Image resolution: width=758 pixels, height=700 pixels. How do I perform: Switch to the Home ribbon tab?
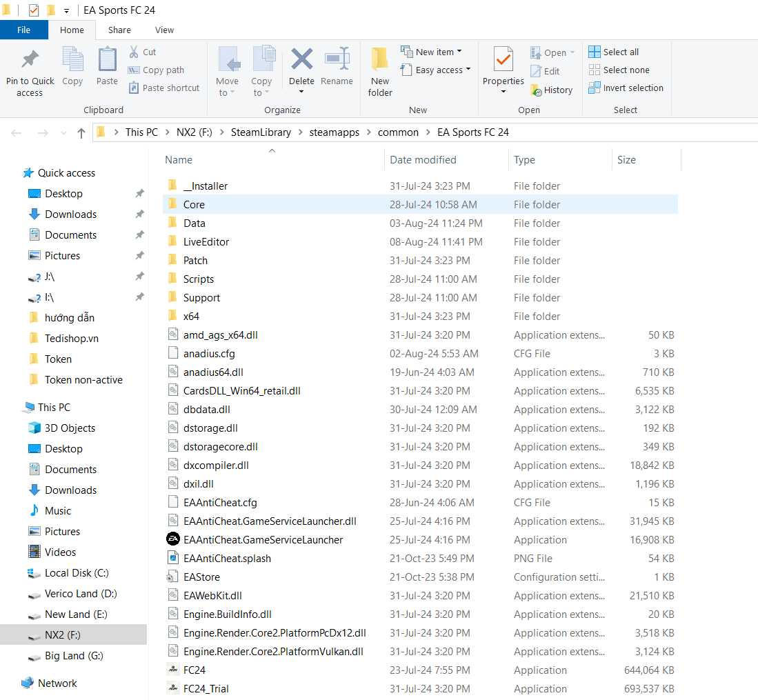pos(72,30)
